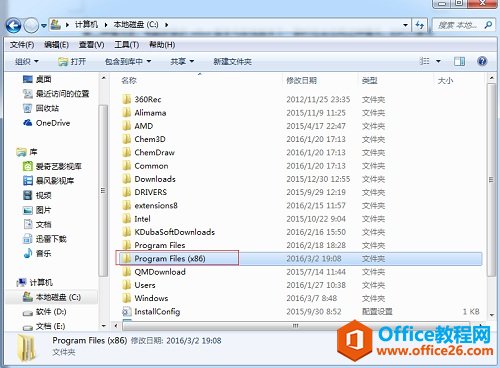Open recent locations dropdown beside Forward button
The width and height of the screenshot is (500, 368).
[x=44, y=26]
